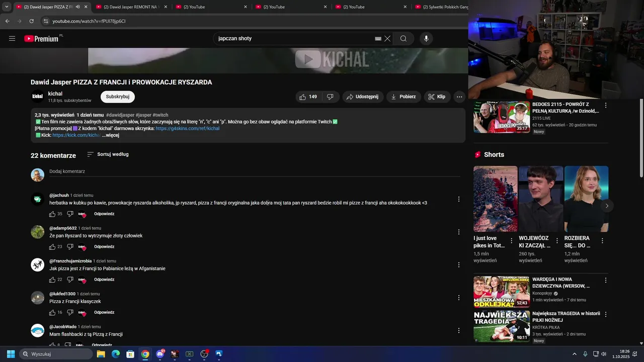This screenshot has width=644, height=362.
Task: Like @adamp5632's comment
Action: point(52,247)
